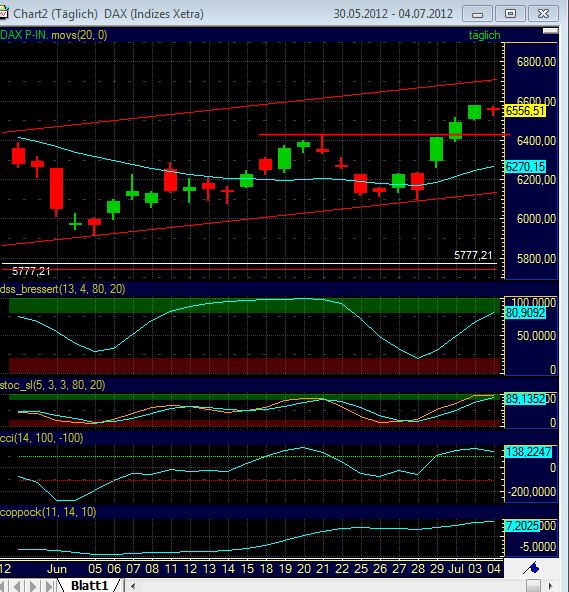Click the 6400,00 price axis label
This screenshot has height=592, width=569.
click(x=536, y=141)
